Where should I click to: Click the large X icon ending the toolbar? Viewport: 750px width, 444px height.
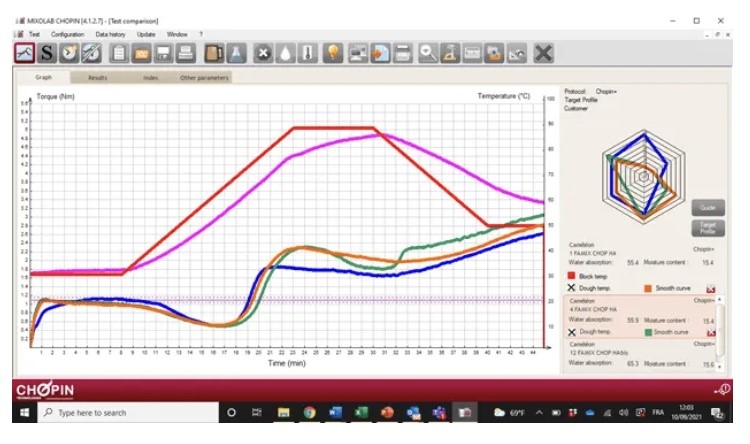(543, 53)
